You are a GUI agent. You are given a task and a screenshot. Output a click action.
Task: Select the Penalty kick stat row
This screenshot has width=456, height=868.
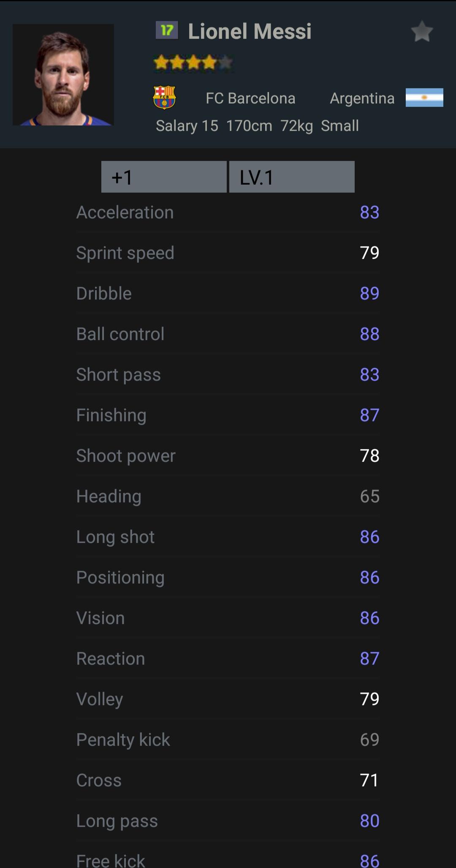coord(228,740)
